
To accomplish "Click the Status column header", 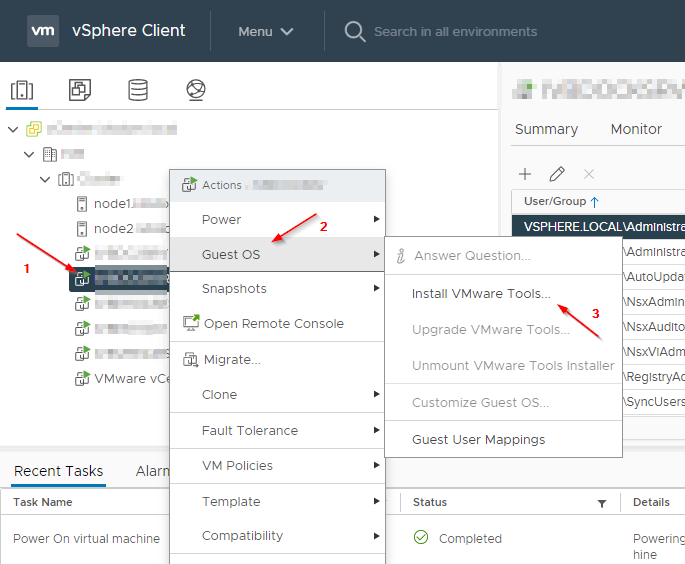I will click(430, 502).
